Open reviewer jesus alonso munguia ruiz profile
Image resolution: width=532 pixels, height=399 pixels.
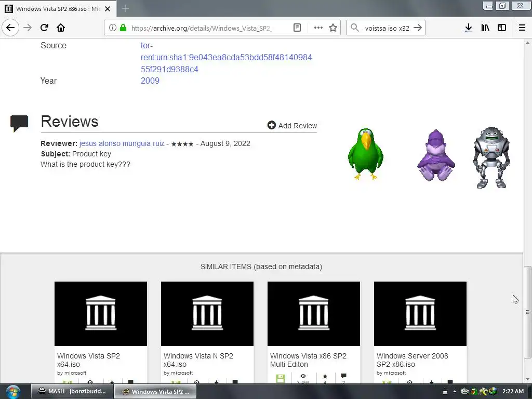122,143
